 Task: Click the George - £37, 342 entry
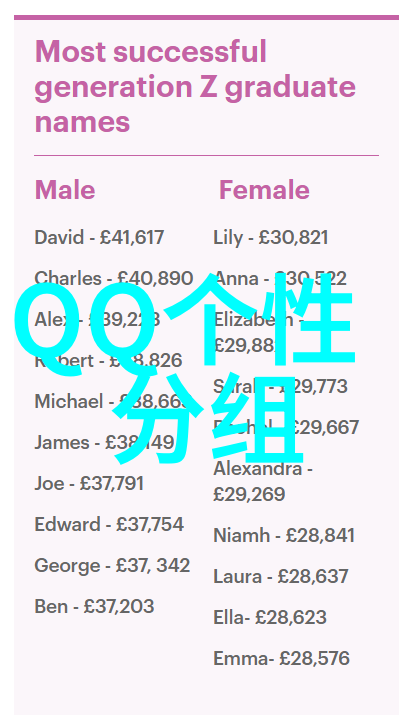(x=112, y=565)
